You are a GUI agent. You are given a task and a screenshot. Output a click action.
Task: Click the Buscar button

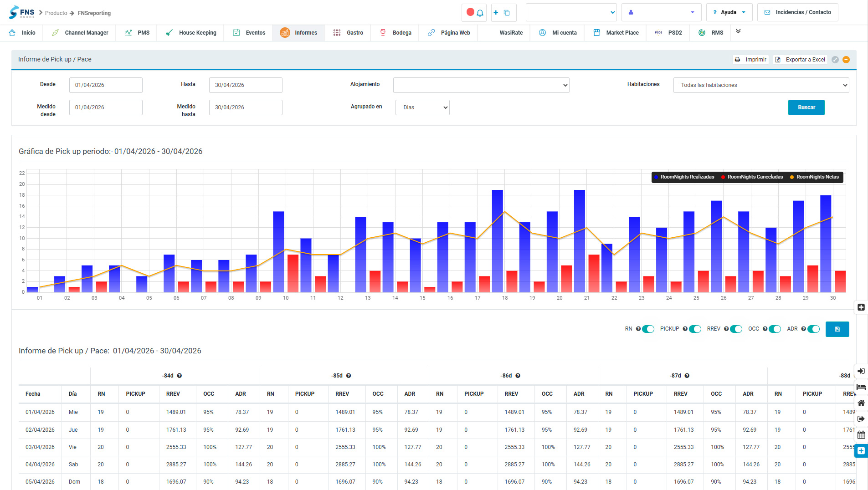[806, 107]
